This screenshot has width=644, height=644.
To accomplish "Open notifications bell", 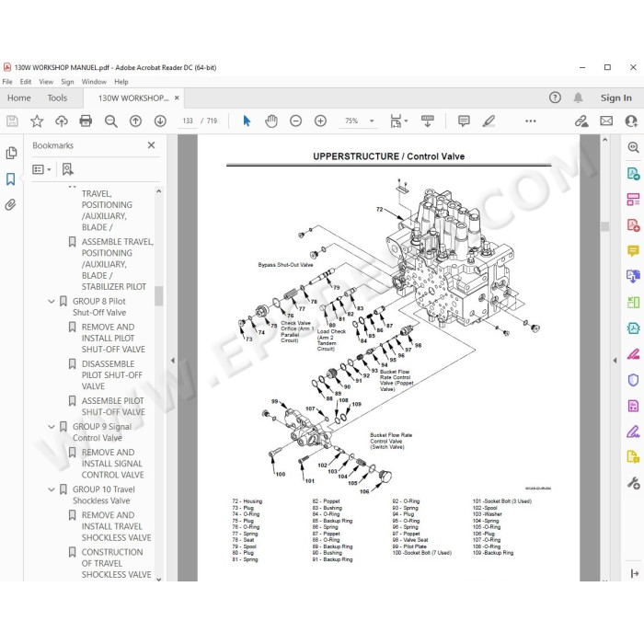I will 578,98.
